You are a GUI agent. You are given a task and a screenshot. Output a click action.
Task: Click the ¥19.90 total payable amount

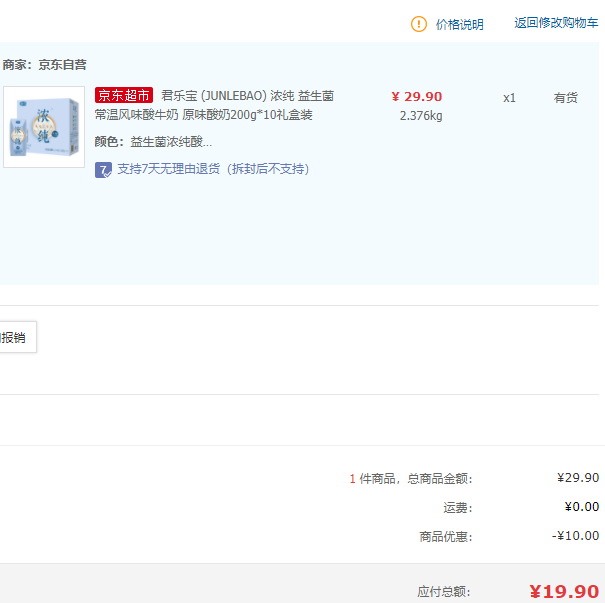564,591
